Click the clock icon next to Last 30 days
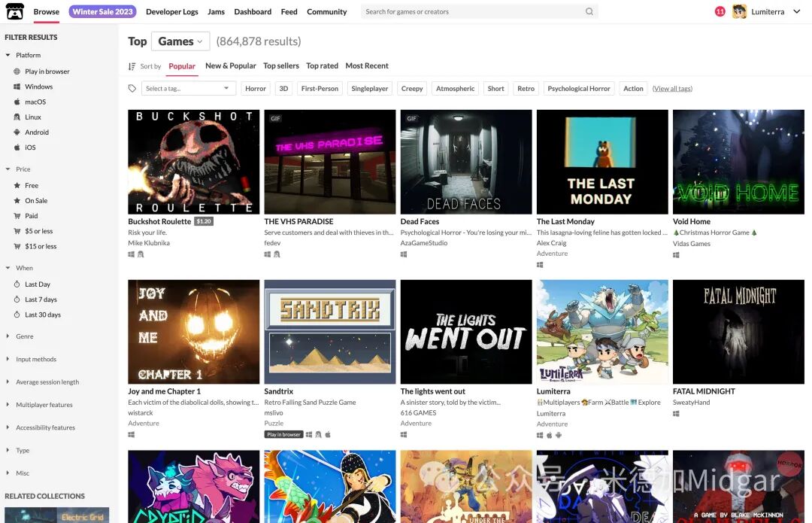The width and height of the screenshot is (812, 523). [x=17, y=315]
